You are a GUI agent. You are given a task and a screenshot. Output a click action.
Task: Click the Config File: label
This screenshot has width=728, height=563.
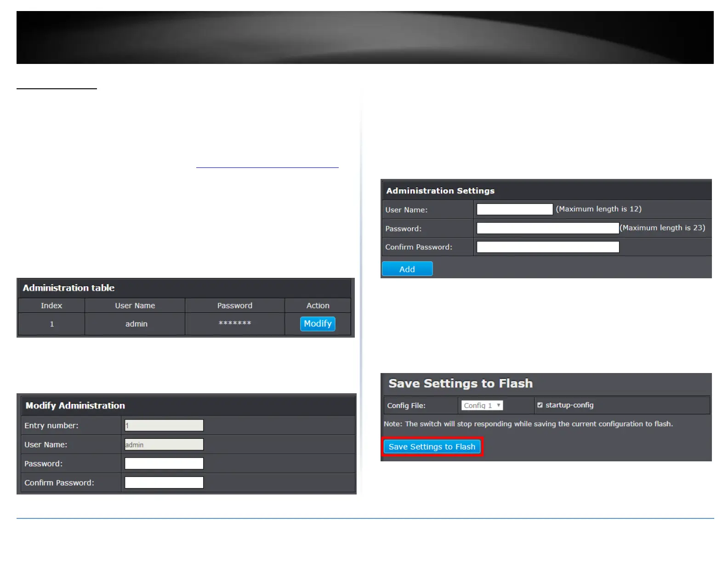coord(406,406)
